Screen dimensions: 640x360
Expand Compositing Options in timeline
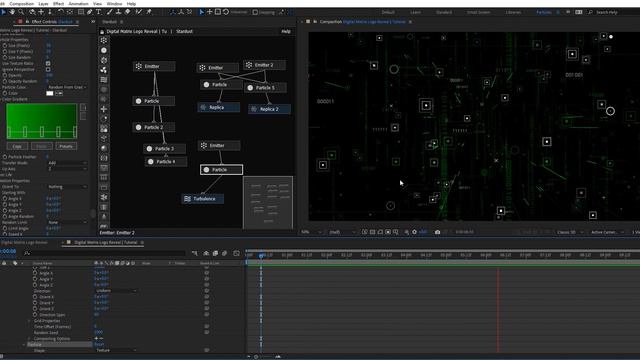29,339
